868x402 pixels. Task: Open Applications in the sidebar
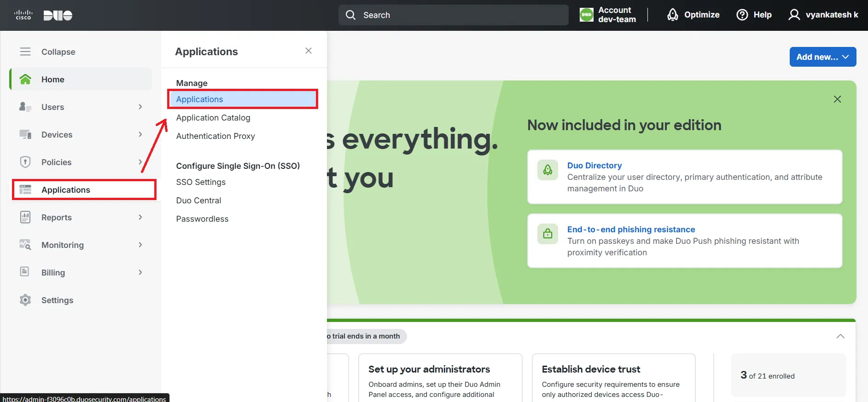(x=84, y=190)
